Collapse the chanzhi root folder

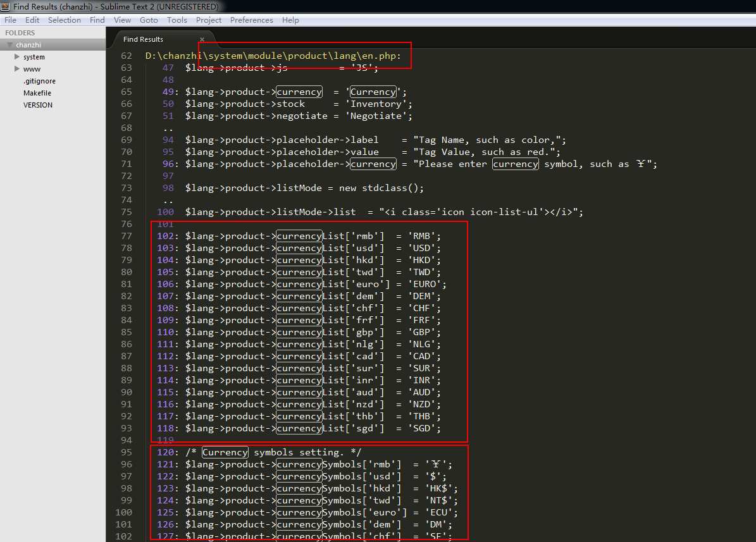pyautogui.click(x=10, y=45)
